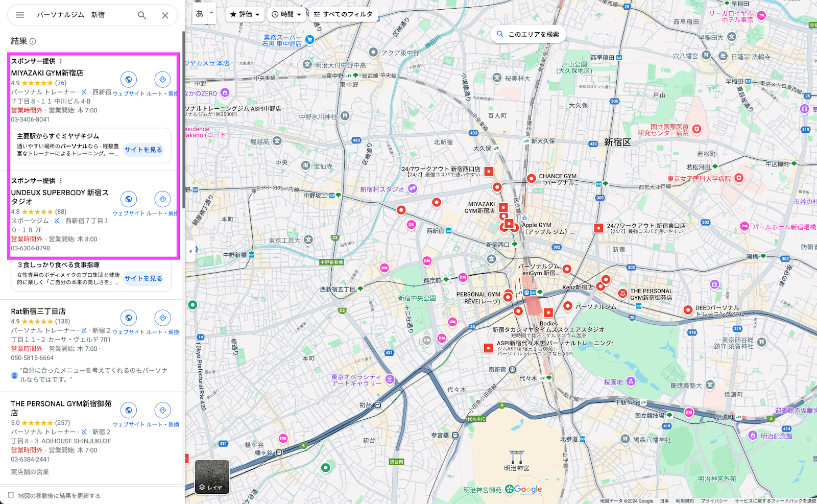Open the 時間 hours filter dropdown
The width and height of the screenshot is (817, 504).
(286, 14)
